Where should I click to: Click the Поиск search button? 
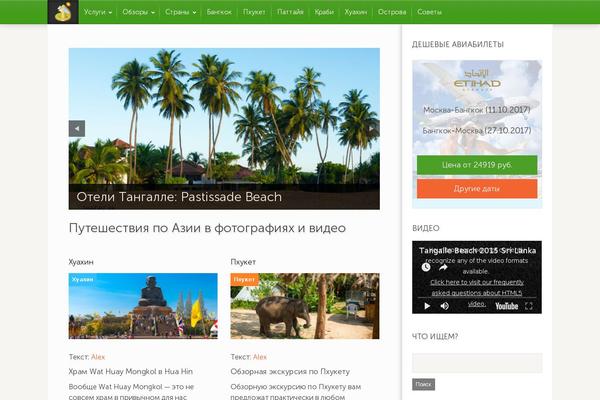click(x=423, y=384)
